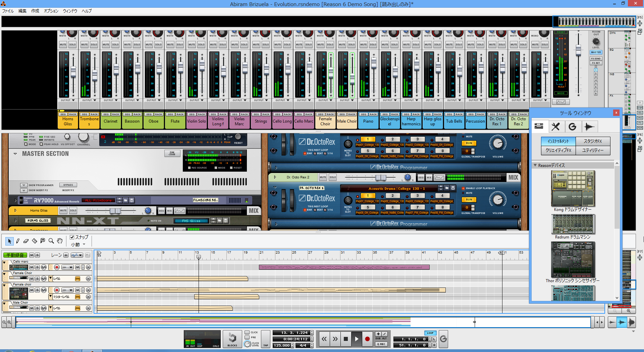
Task: Click the tempo field showing 125.000
Action: point(281,345)
